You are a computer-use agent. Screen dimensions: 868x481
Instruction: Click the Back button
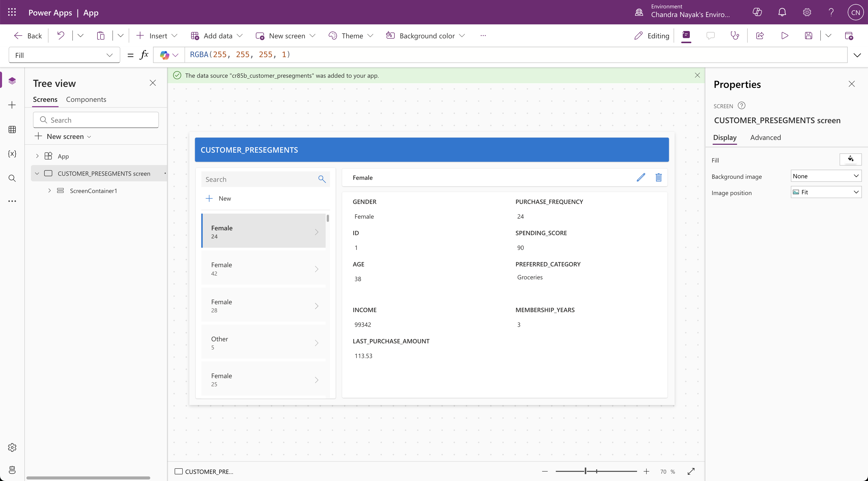click(x=28, y=36)
